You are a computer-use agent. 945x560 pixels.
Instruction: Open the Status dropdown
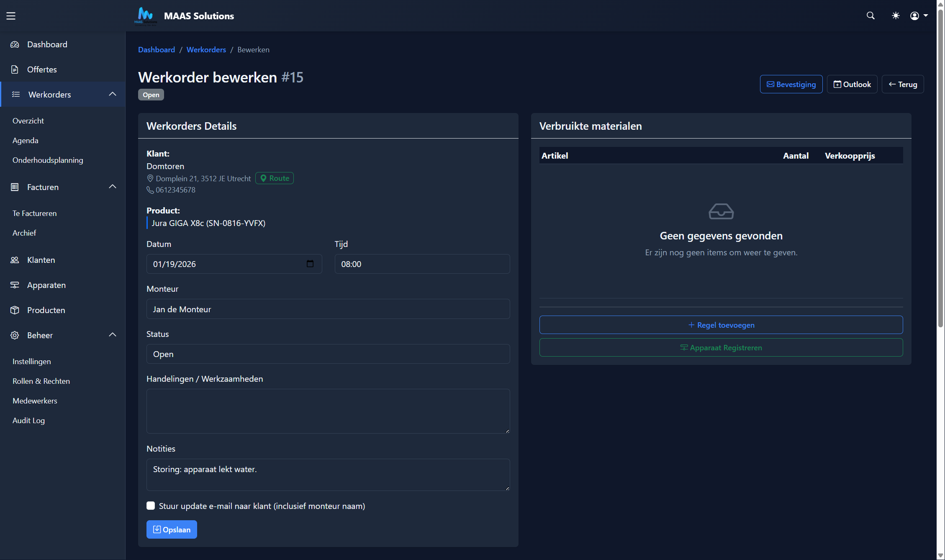(328, 354)
